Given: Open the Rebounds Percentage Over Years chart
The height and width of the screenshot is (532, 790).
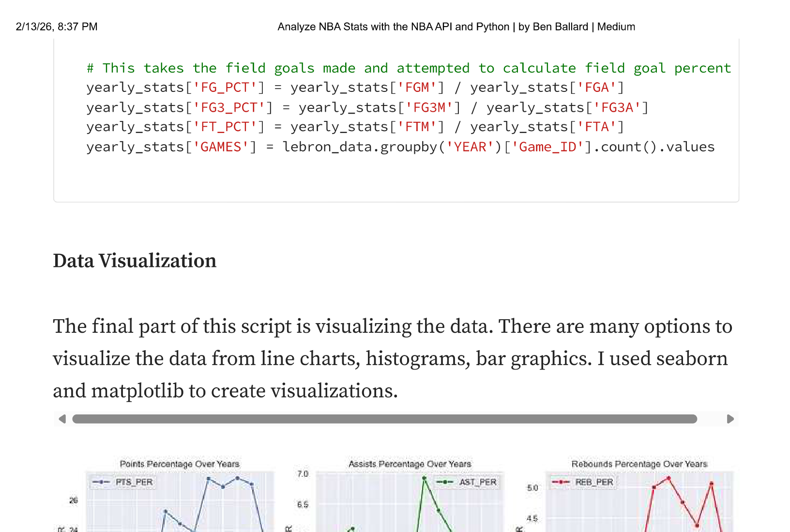Looking at the screenshot, I should 639,503.
